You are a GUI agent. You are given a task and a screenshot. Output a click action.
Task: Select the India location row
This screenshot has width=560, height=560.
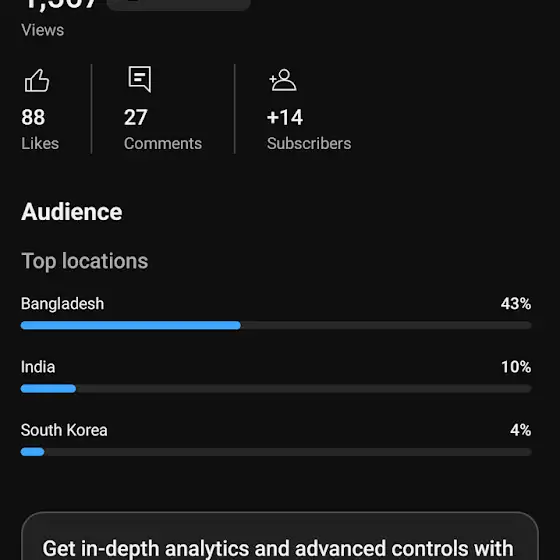pos(276,376)
